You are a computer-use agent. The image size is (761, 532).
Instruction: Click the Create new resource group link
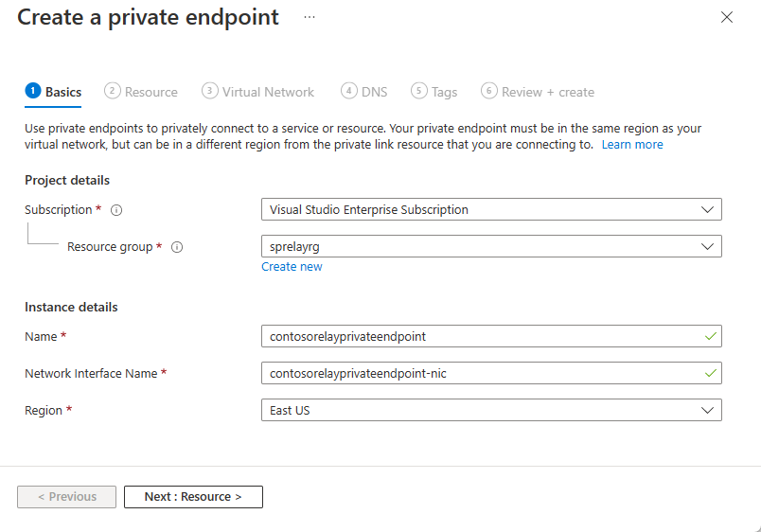tap(292, 267)
